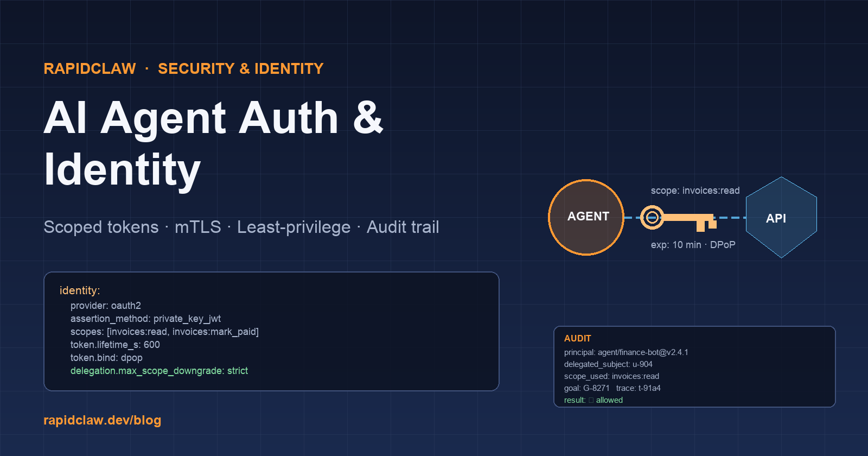The width and height of the screenshot is (868, 456).
Task: Click the blue API hexagon
Action: pos(781,218)
